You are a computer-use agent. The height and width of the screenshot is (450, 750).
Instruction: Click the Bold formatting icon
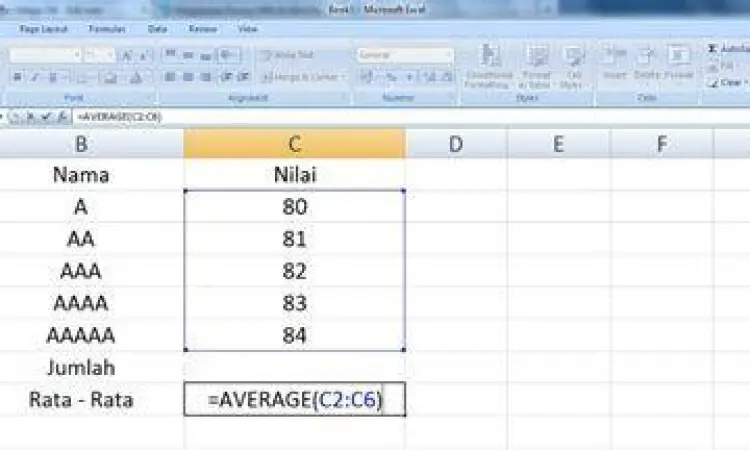(18, 77)
